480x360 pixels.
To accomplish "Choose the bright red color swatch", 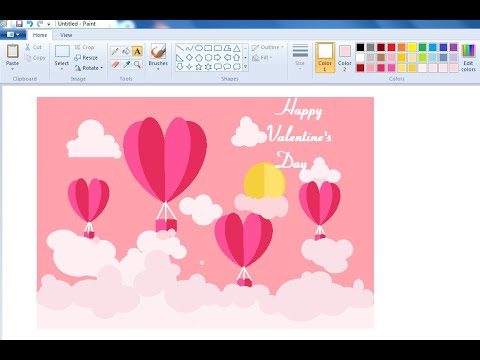I will (391, 47).
